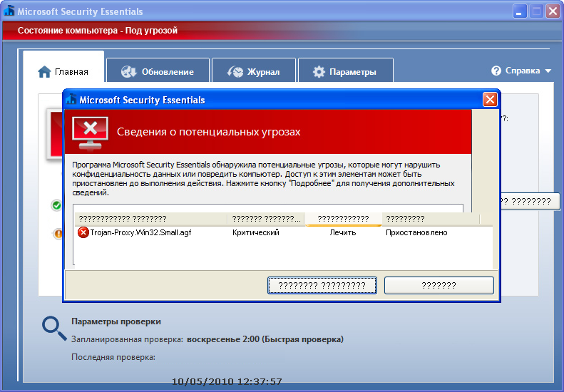This screenshot has height=392, width=564.
Task: Click the Приостановлено status cell
Action: pyautogui.click(x=416, y=232)
